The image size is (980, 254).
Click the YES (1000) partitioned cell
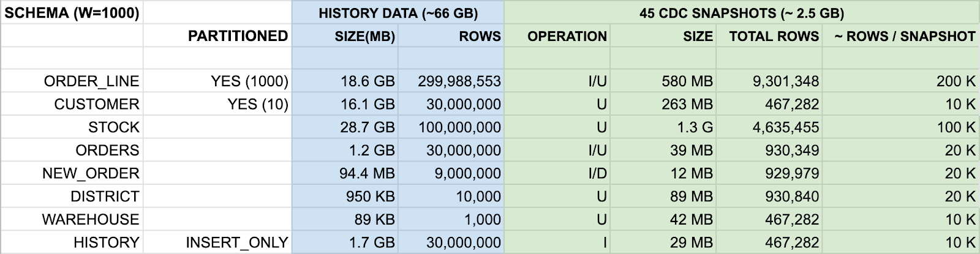click(217, 81)
